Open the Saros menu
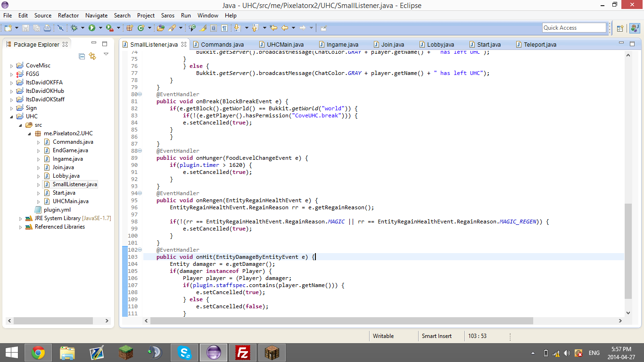 tap(167, 16)
